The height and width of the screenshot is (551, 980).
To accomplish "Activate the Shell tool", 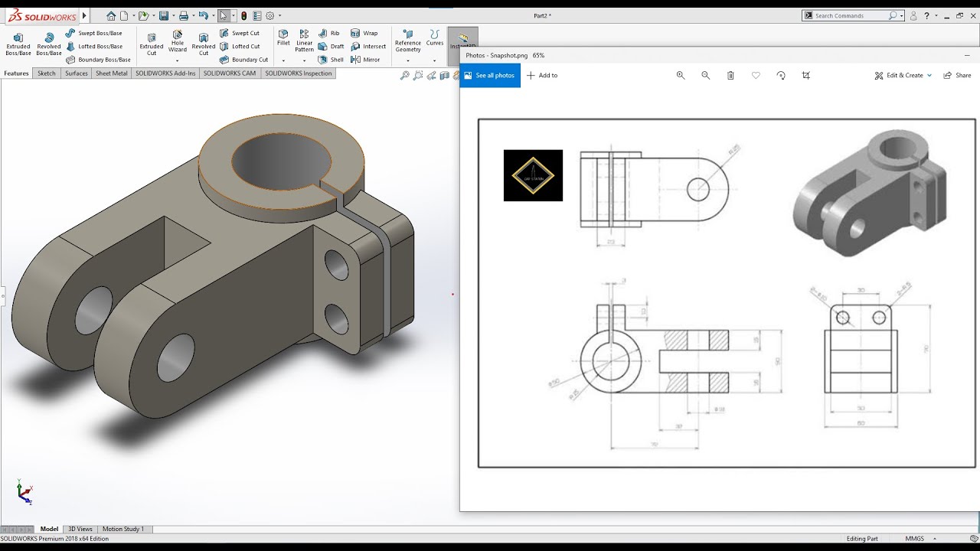I will pyautogui.click(x=332, y=59).
